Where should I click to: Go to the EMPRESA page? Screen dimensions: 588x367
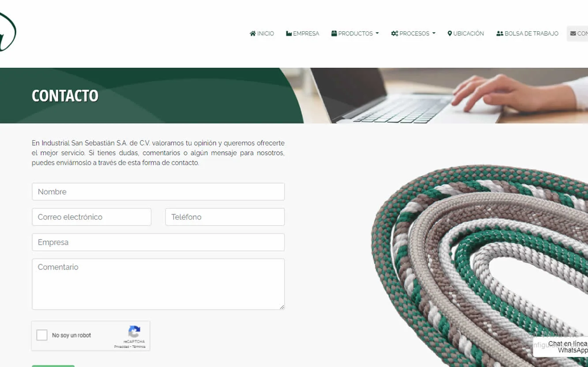(x=303, y=34)
